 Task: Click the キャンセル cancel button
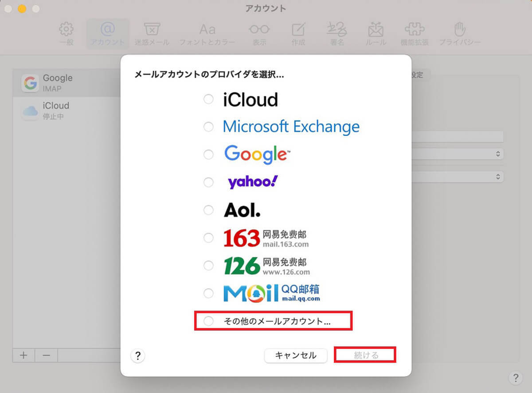296,355
